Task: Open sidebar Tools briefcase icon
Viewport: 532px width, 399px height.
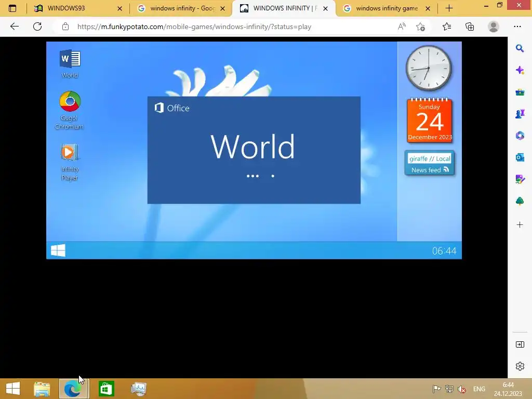Action: point(520,92)
